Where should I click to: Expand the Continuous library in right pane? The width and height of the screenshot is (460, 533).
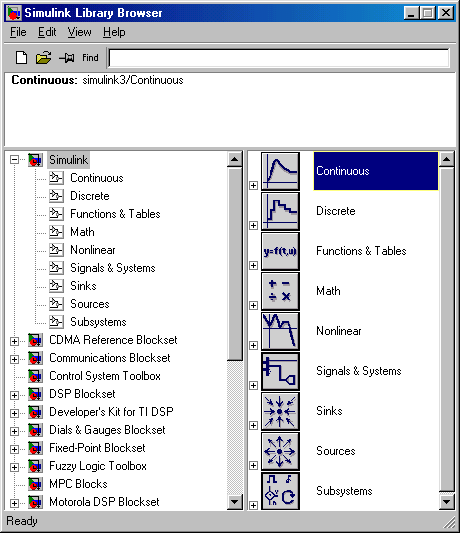pyautogui.click(x=253, y=186)
